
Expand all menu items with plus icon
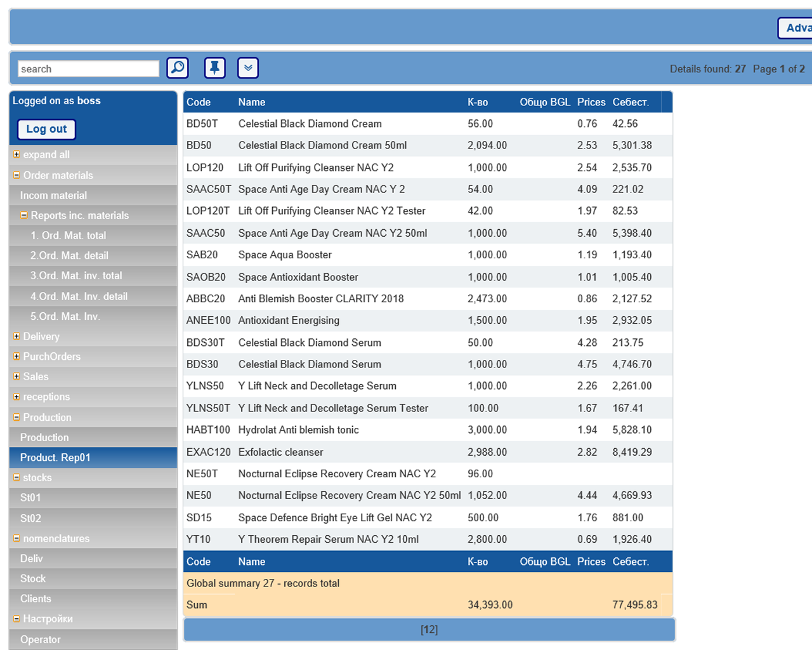click(x=16, y=154)
